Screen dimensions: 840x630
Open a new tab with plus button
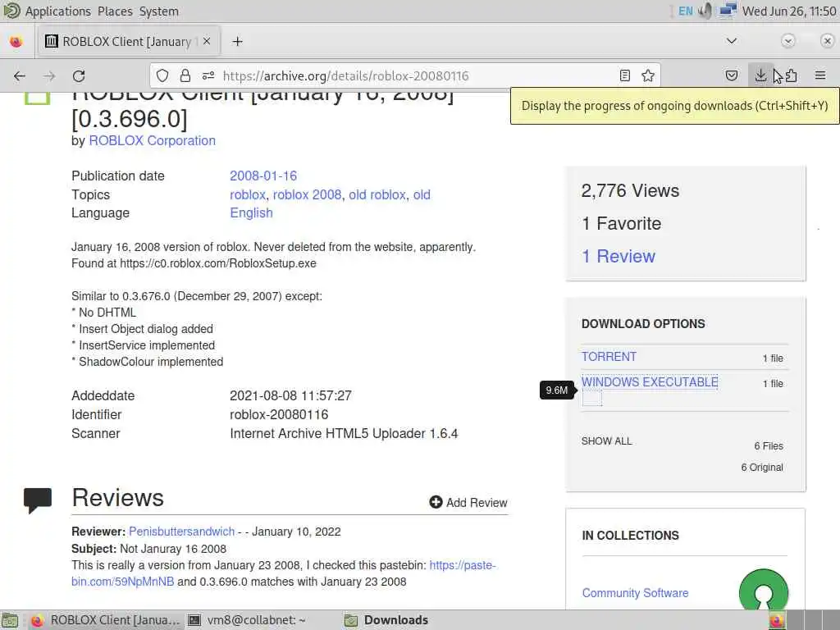(237, 41)
